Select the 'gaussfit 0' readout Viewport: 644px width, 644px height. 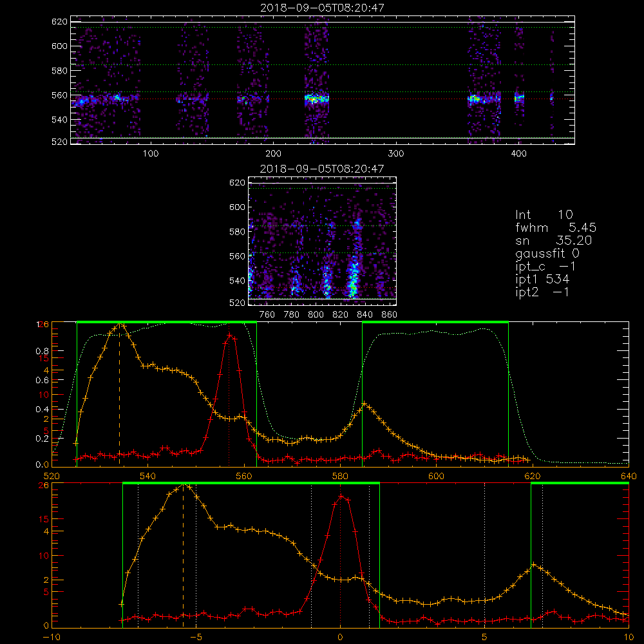547,254
